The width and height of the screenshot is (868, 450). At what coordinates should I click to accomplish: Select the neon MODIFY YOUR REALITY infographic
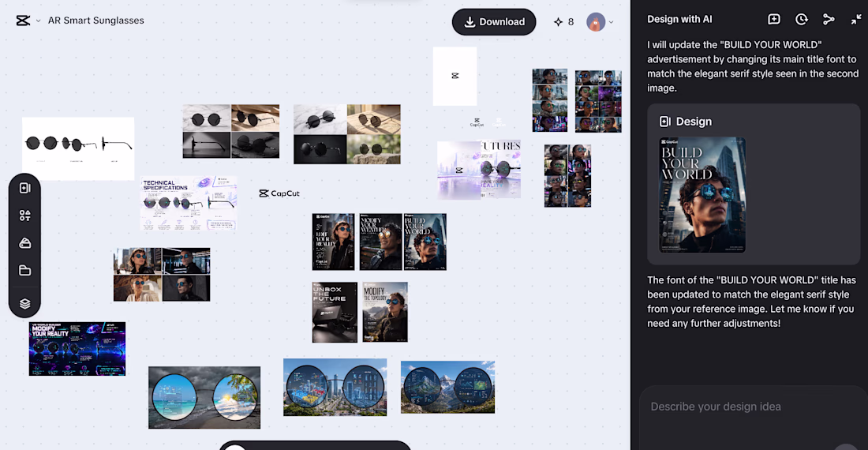click(77, 349)
